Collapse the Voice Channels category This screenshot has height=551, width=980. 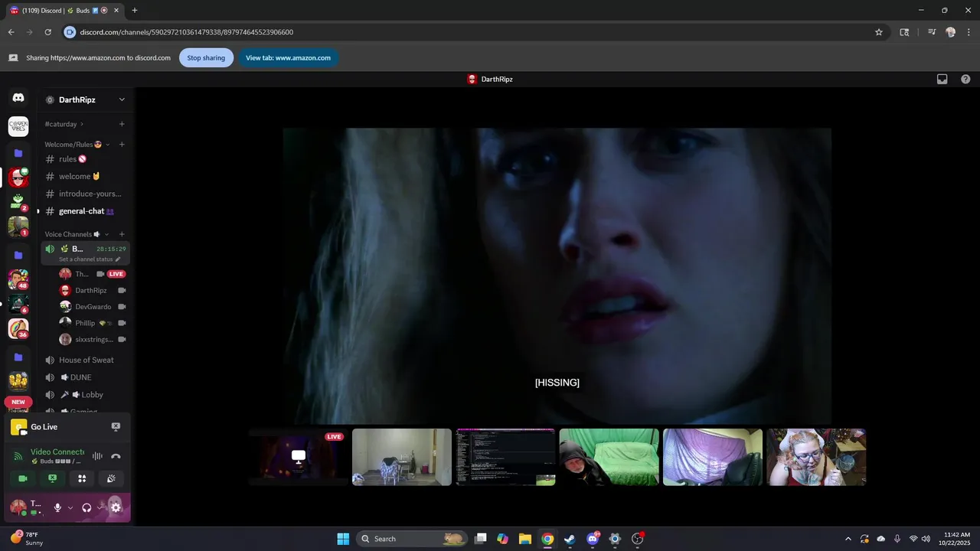pyautogui.click(x=106, y=234)
